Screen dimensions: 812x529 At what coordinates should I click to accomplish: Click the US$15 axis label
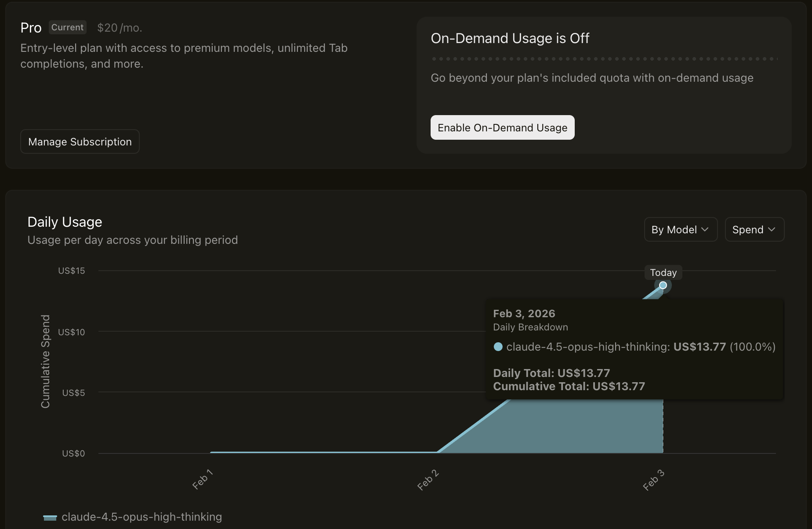pyautogui.click(x=72, y=271)
